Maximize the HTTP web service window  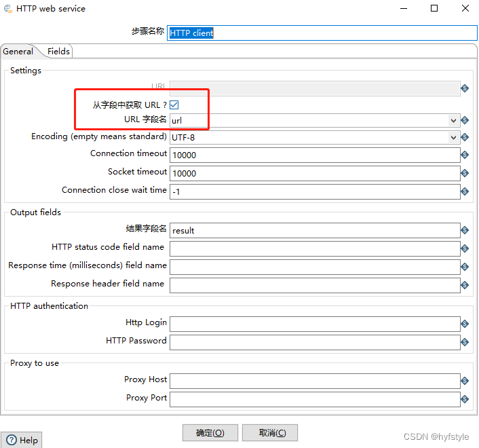pos(434,8)
